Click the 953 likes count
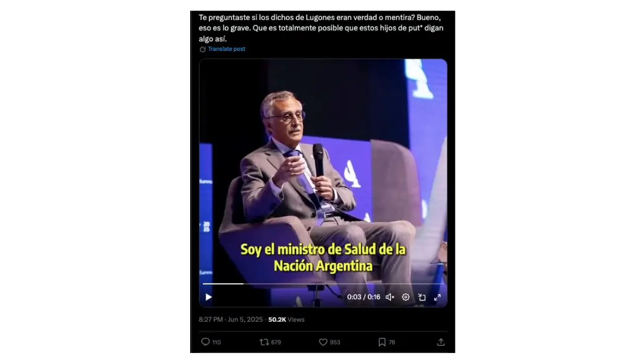644x362 pixels. pyautogui.click(x=335, y=342)
